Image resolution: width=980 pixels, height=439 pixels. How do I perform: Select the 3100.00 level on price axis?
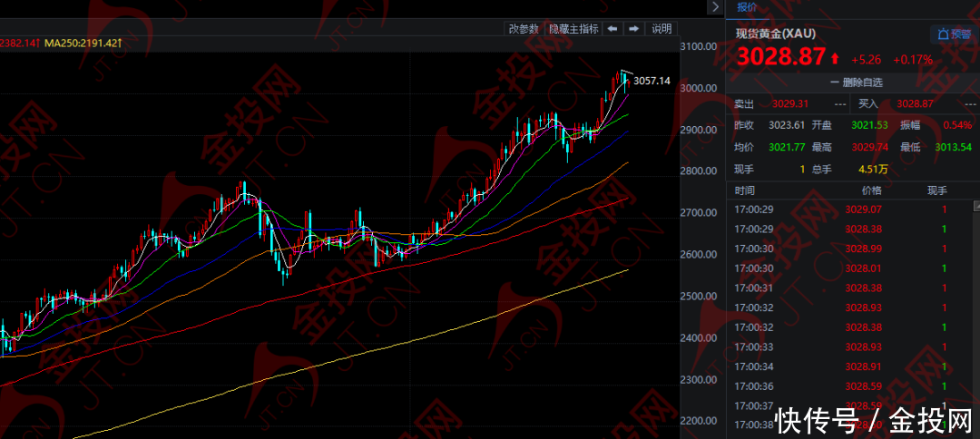699,46
